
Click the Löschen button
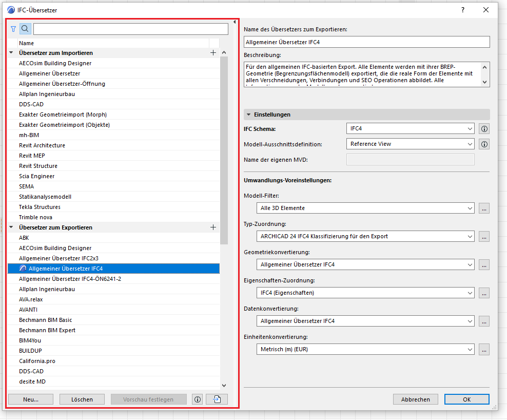(x=82, y=399)
